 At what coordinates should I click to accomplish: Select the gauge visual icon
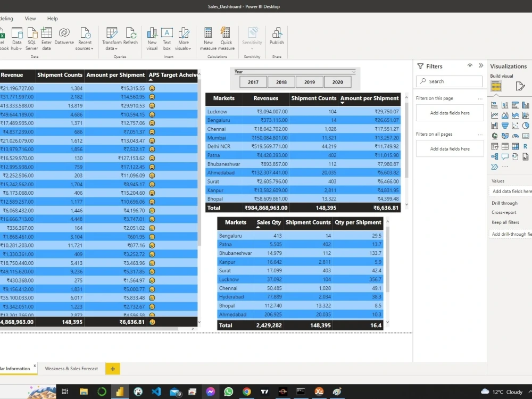(x=515, y=136)
